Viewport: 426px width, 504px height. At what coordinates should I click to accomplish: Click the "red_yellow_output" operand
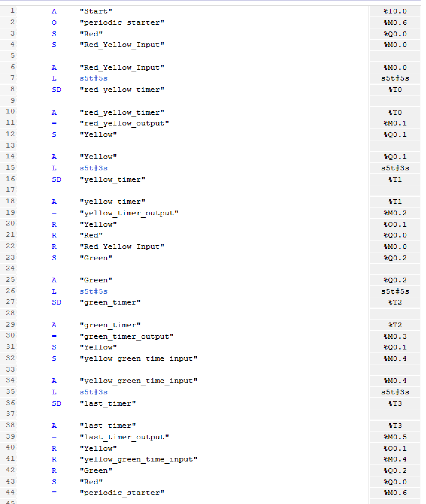(x=124, y=123)
